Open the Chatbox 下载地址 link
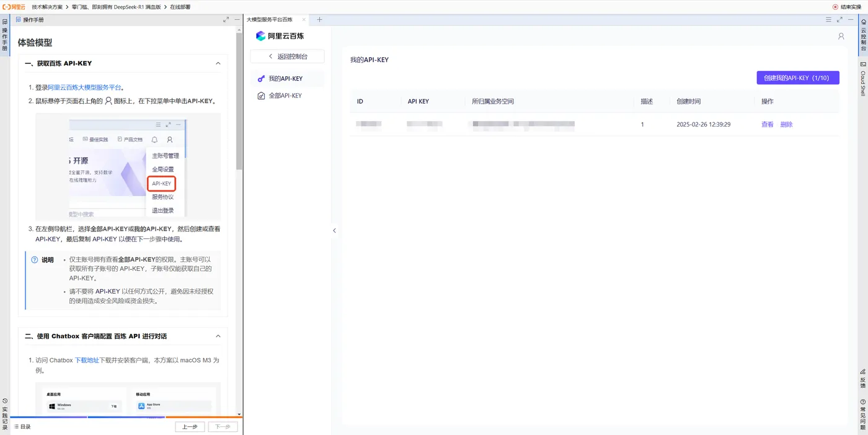 tap(87, 360)
